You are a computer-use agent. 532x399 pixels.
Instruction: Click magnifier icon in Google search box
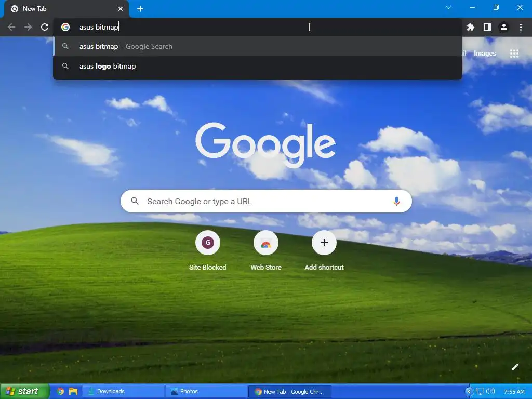pos(135,201)
